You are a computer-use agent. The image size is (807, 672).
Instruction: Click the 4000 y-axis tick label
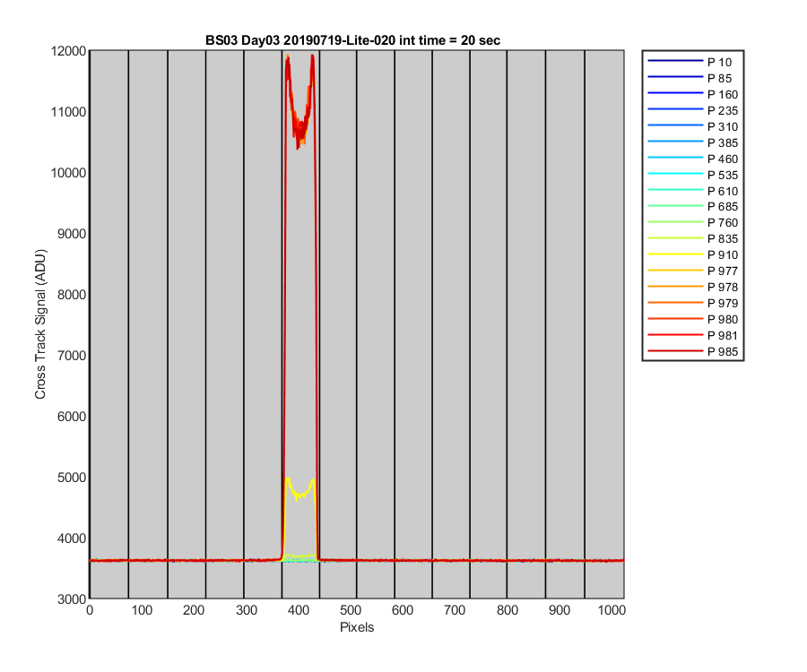pyautogui.click(x=72, y=538)
